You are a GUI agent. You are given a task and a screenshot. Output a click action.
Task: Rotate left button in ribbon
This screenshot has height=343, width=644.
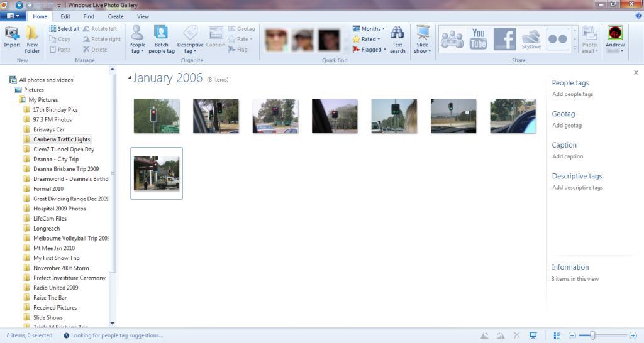tap(100, 29)
